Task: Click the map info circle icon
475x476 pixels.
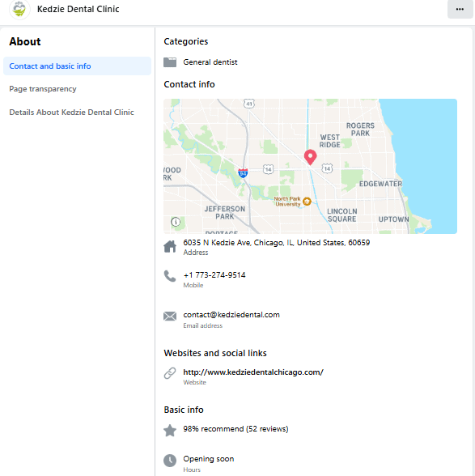Action: 176,222
